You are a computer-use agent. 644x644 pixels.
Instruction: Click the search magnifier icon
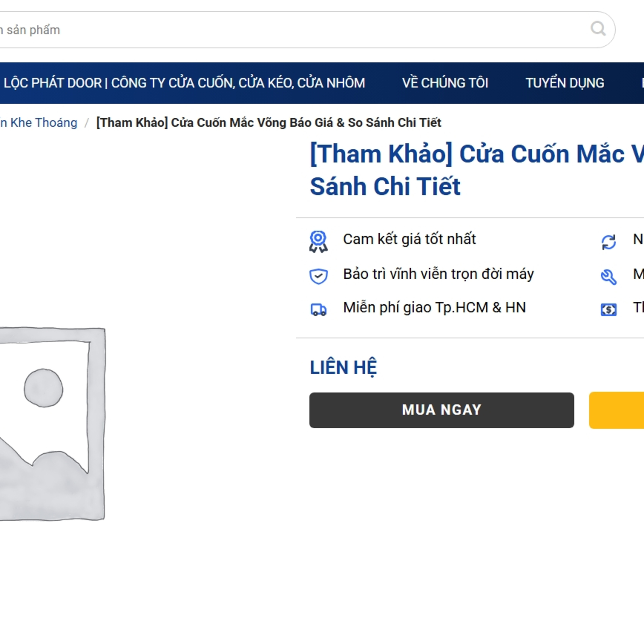598,29
